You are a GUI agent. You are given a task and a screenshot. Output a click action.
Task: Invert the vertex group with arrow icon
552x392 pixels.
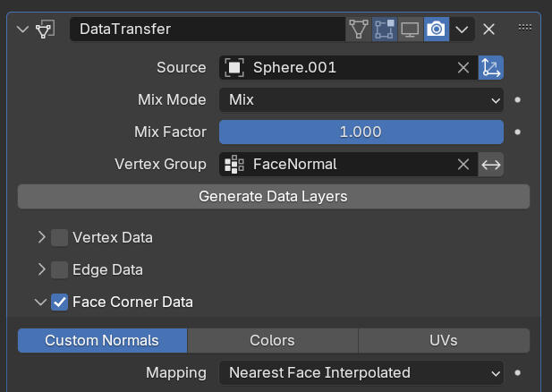(491, 164)
